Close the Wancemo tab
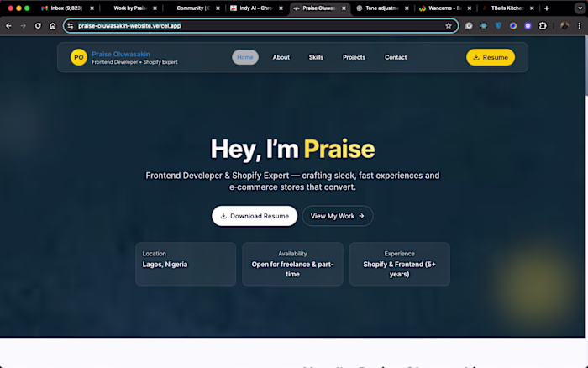This screenshot has height=368, width=588. (x=469, y=8)
